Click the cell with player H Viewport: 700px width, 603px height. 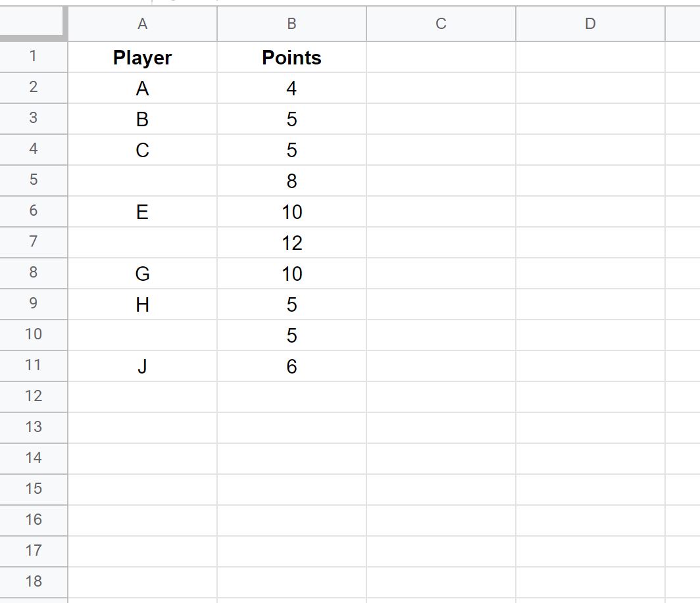pos(142,304)
